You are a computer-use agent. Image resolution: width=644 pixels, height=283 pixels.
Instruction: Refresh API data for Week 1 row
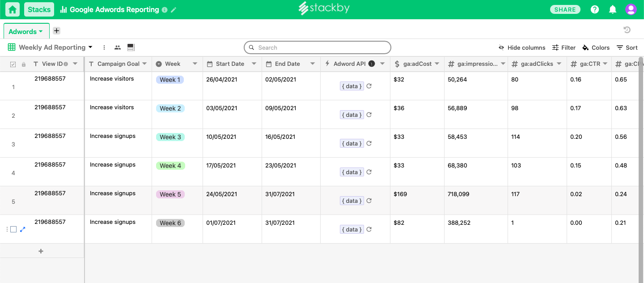pyautogui.click(x=369, y=86)
